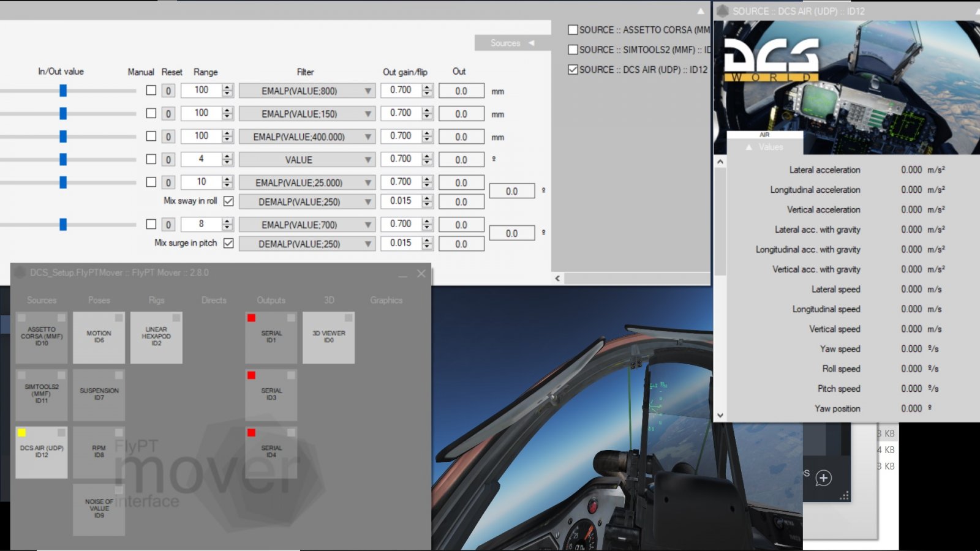Enable Manual checkbox in the EMALP(VALUE;800) row

point(151,90)
